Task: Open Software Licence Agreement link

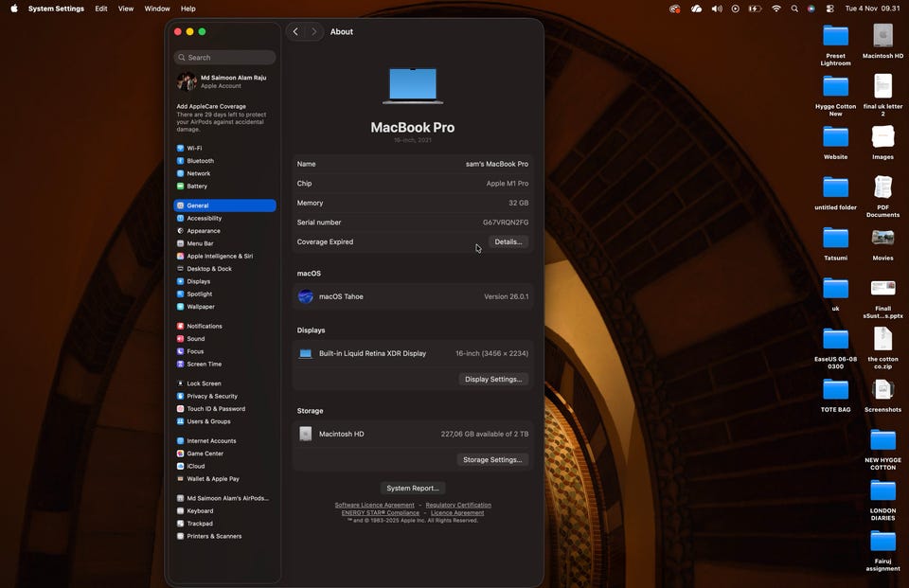Action: coord(374,506)
